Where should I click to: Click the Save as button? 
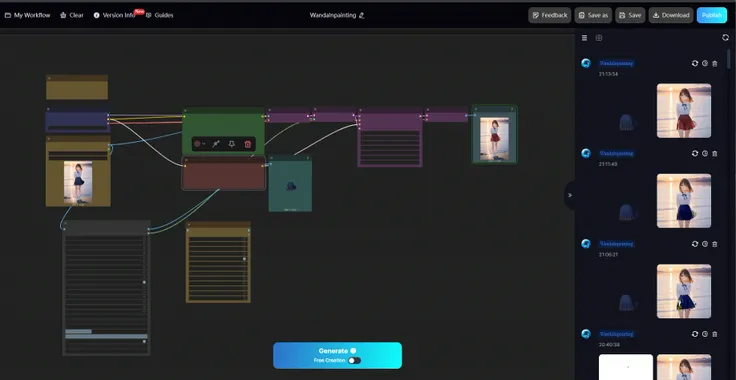pyautogui.click(x=593, y=15)
